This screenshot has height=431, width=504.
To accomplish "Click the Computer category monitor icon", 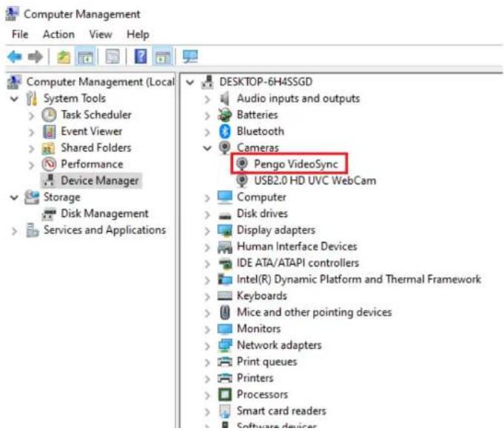I will (225, 197).
